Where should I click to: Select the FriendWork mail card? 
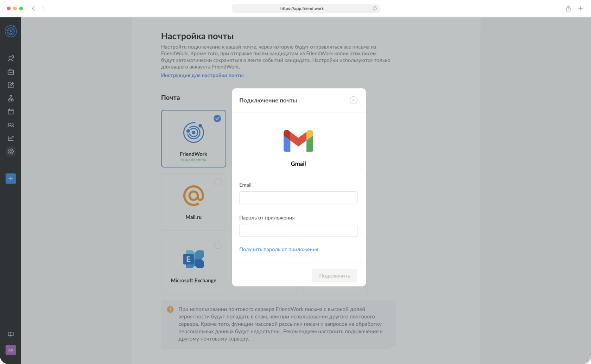click(193, 139)
